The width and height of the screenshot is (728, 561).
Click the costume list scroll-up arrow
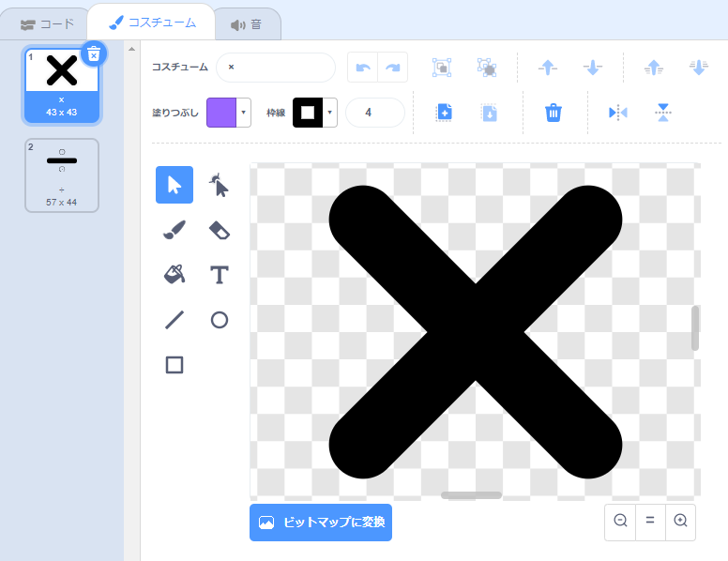132,49
